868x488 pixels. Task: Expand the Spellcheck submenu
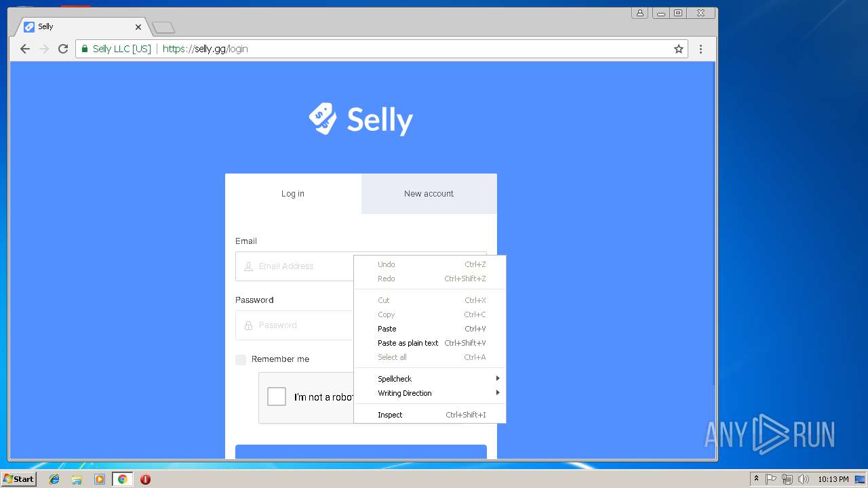pyautogui.click(x=430, y=379)
